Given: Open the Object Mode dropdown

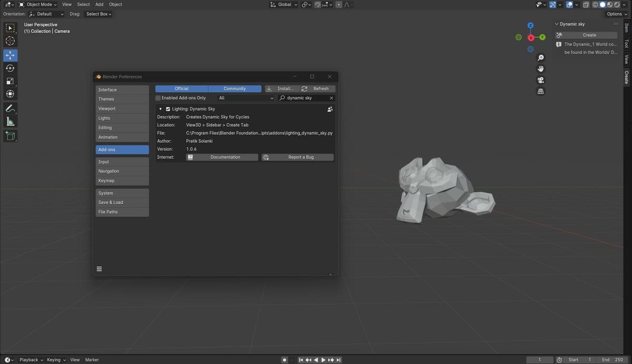Looking at the screenshot, I should (38, 5).
